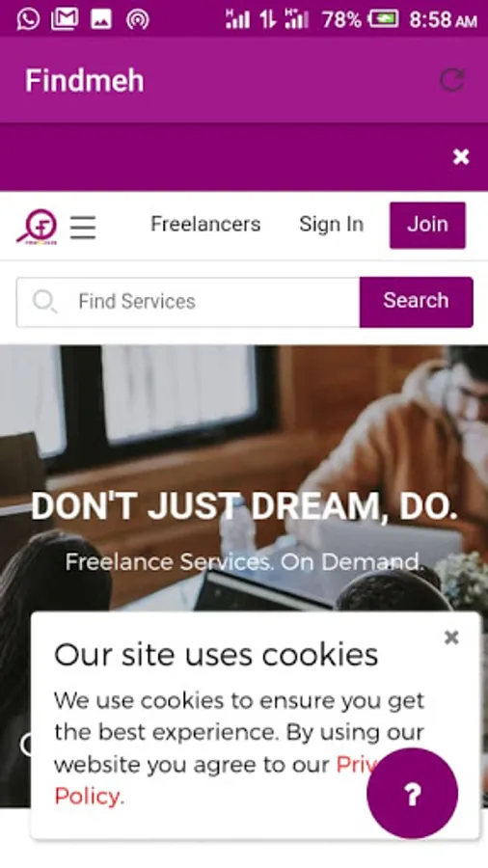Click the magnifier icon in search box
This screenshot has width=488, height=868.
coord(44,302)
